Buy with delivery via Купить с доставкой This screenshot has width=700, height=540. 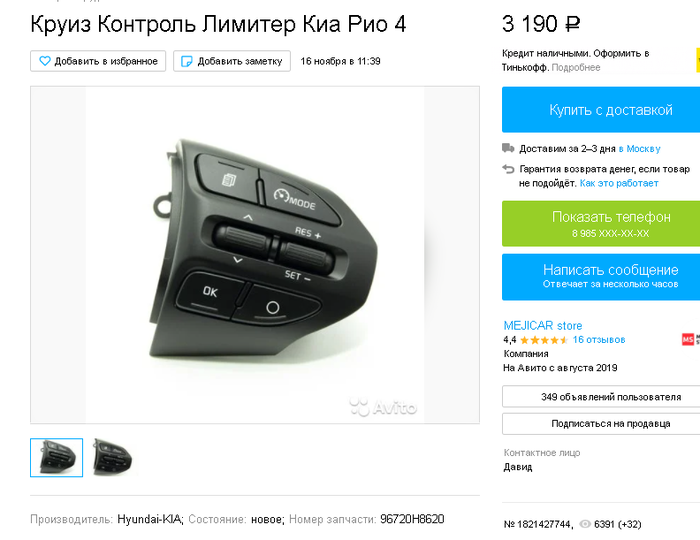pyautogui.click(x=601, y=110)
